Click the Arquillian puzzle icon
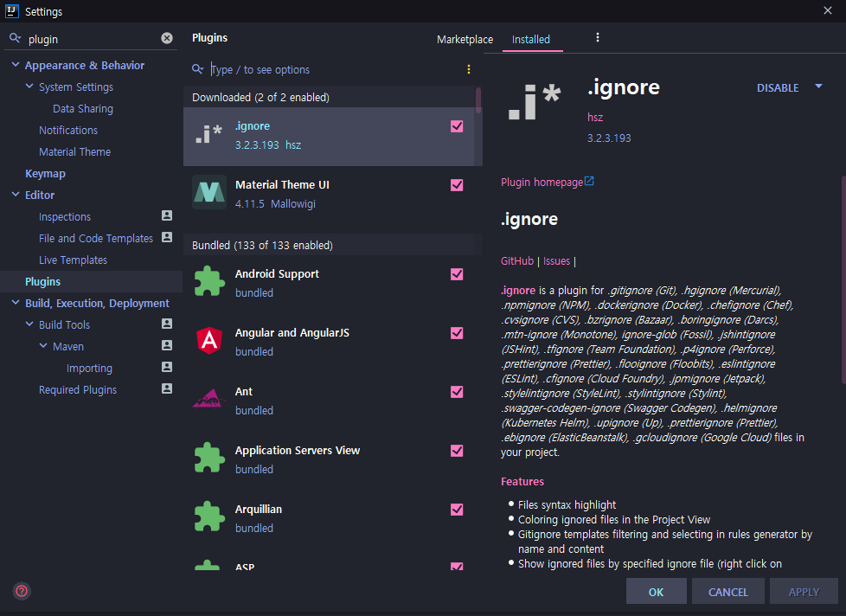846x616 pixels. click(x=208, y=517)
